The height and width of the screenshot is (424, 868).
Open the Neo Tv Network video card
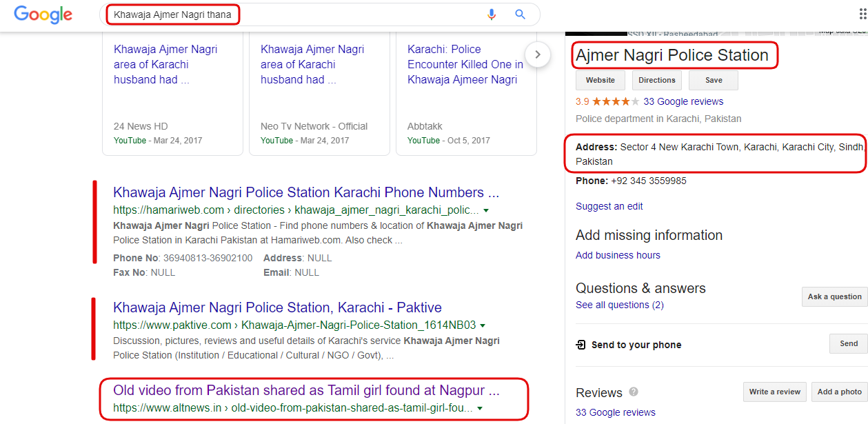coord(319,92)
